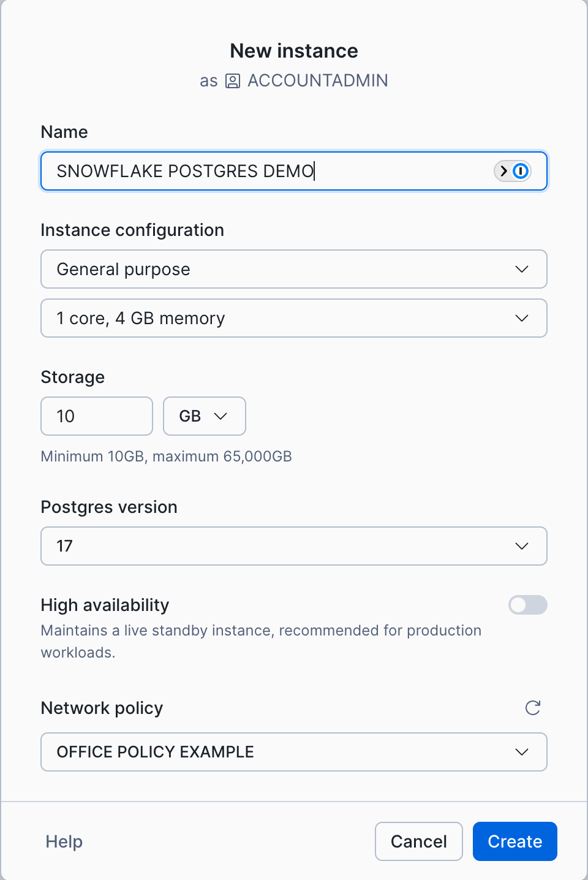The height and width of the screenshot is (880, 588).
Task: Click the blue Create button
Action: coord(514,841)
